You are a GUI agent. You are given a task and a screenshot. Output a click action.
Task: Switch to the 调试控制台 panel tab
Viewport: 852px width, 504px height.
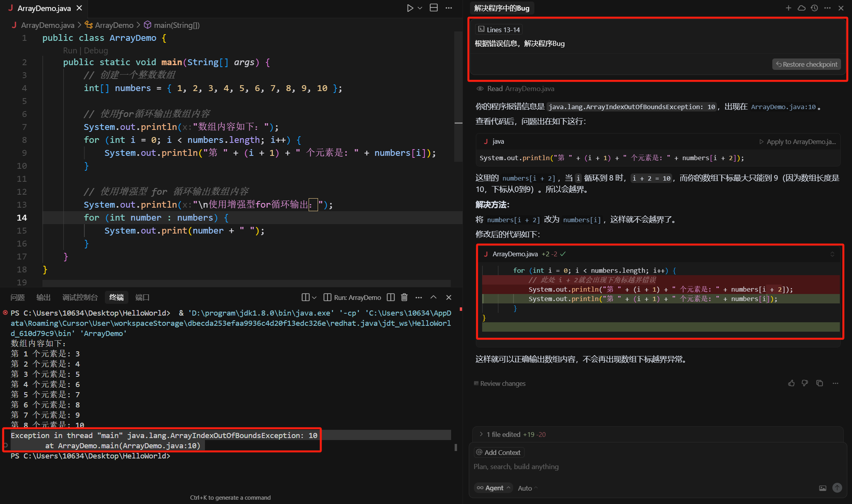[80, 298]
